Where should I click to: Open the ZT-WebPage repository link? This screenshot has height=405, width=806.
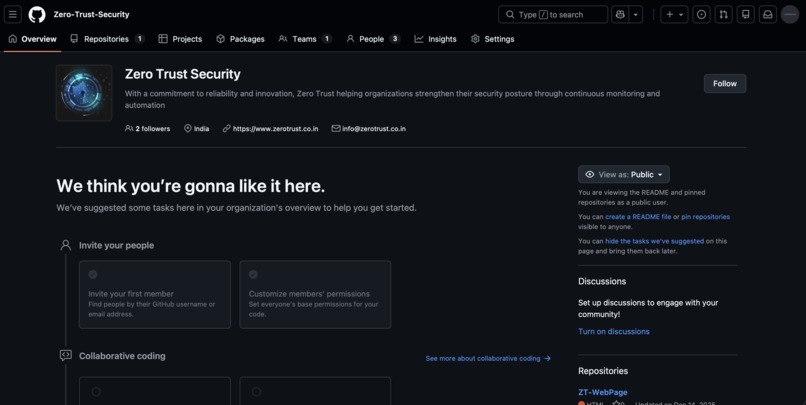[x=602, y=392]
